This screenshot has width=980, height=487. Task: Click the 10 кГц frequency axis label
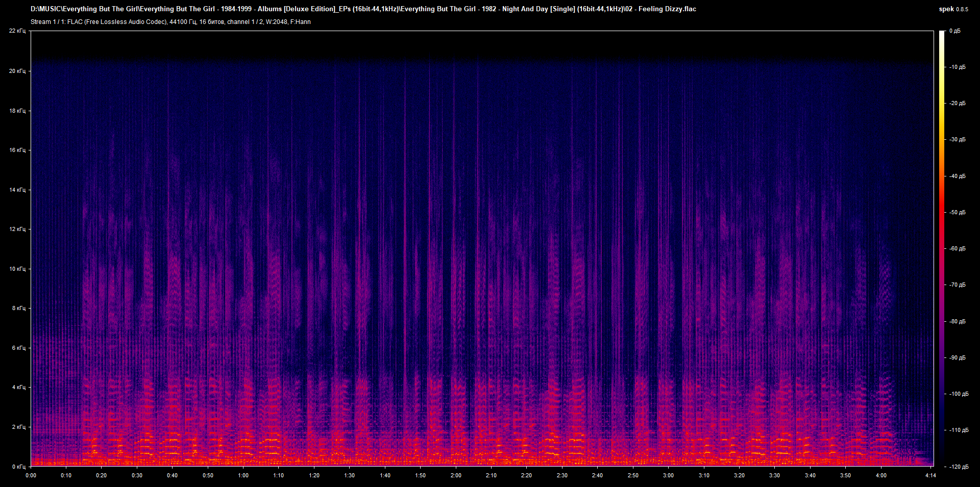pos(17,269)
